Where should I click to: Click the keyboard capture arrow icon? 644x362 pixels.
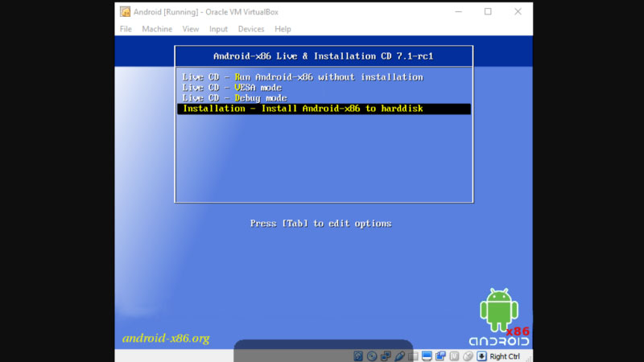pyautogui.click(x=481, y=356)
